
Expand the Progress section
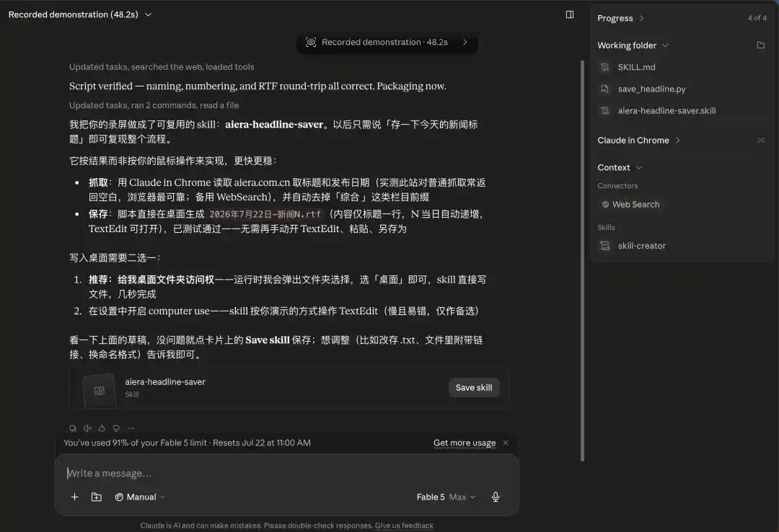point(620,18)
